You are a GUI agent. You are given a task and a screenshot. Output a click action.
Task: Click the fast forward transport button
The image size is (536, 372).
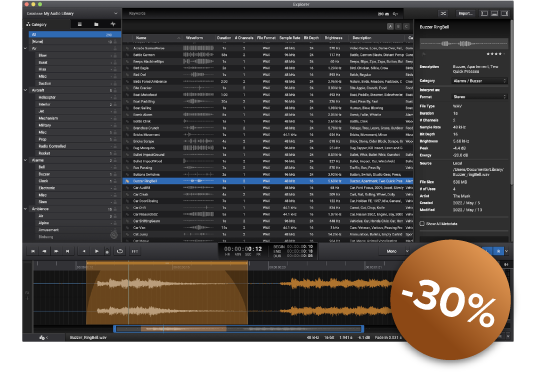coord(56,251)
